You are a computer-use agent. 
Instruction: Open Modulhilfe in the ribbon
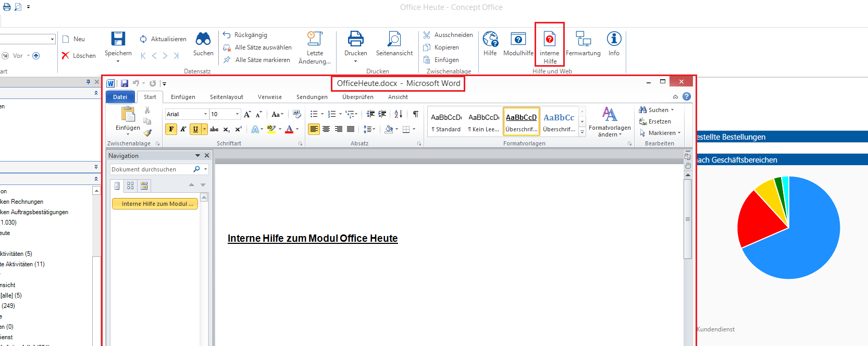click(x=518, y=40)
